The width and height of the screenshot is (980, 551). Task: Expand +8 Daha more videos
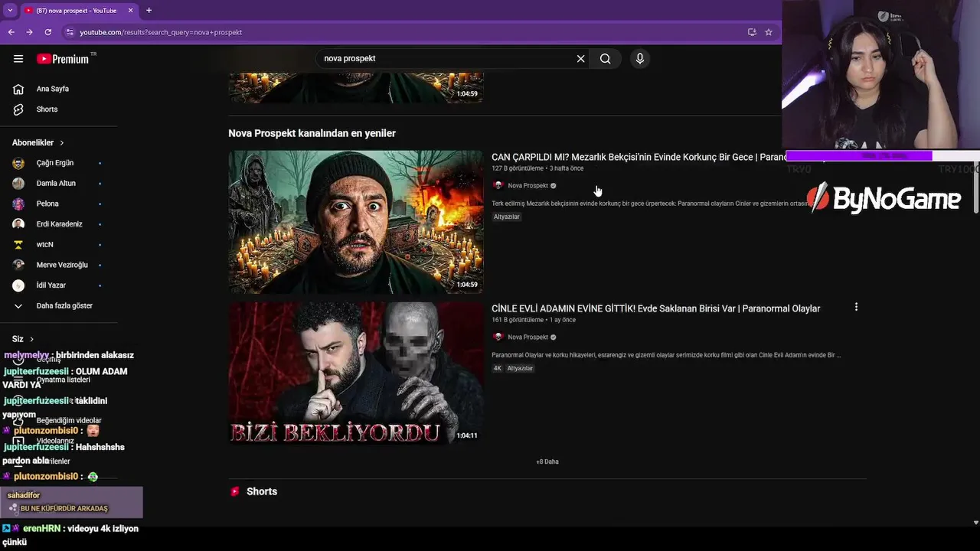547,461
